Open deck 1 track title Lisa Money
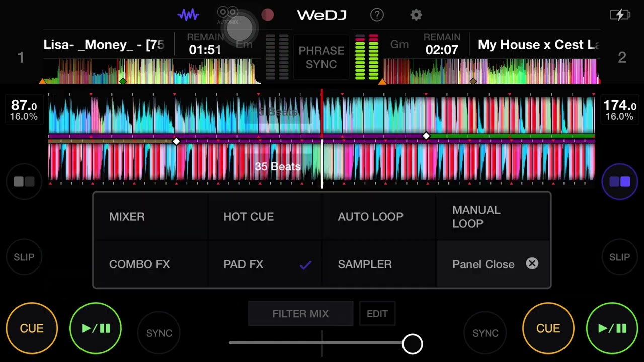Screen dimensions: 644x362 point(104,45)
